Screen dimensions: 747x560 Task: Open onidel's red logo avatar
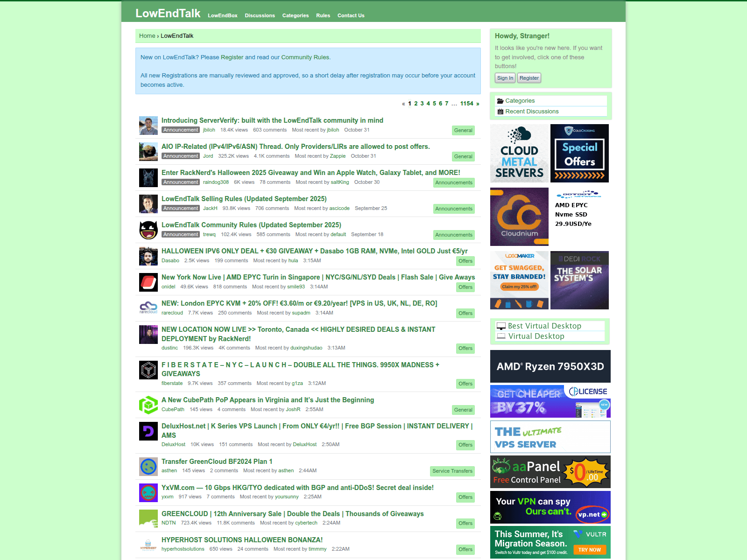[148, 282]
